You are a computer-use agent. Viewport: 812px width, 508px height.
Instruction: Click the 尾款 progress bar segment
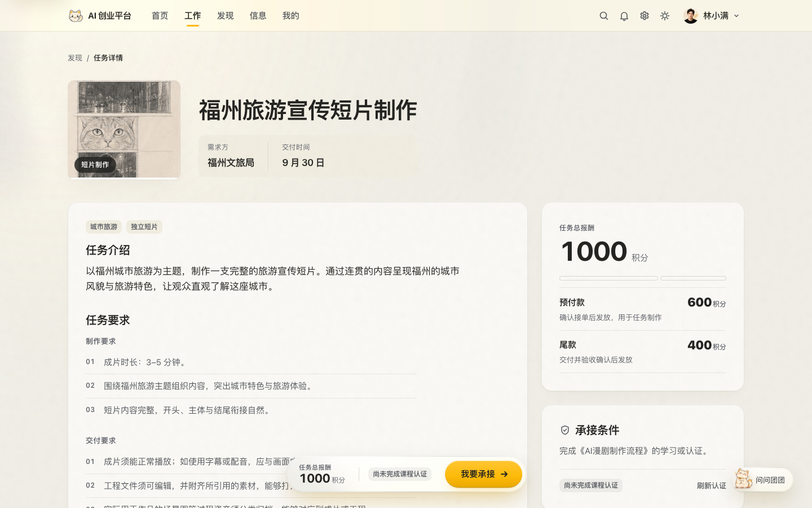point(693,278)
